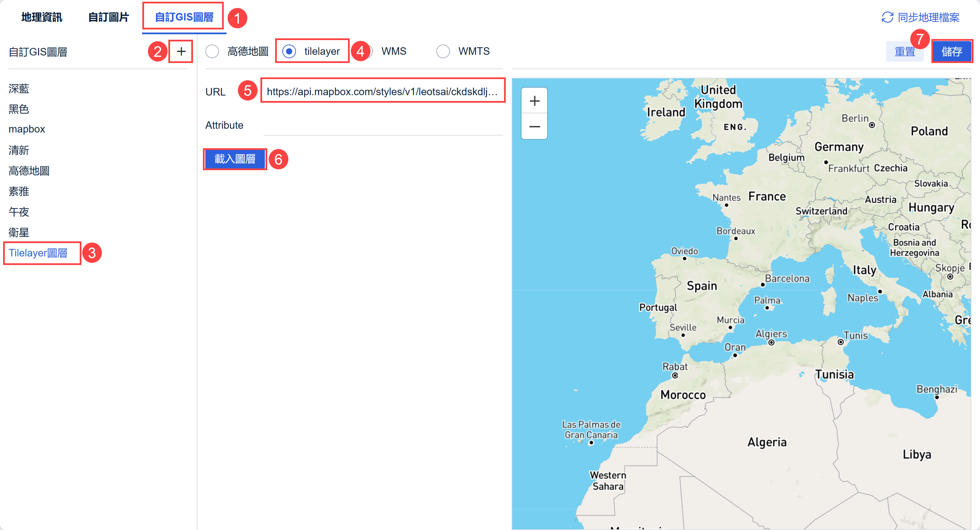
Task: Click the URL input field
Action: (382, 91)
